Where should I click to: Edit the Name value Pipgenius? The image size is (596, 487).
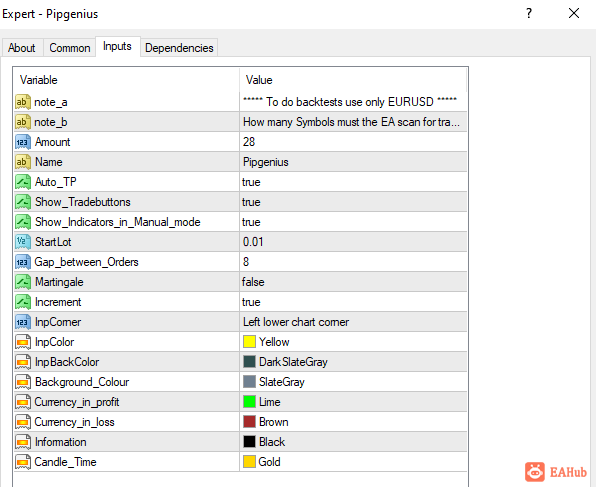tap(353, 162)
